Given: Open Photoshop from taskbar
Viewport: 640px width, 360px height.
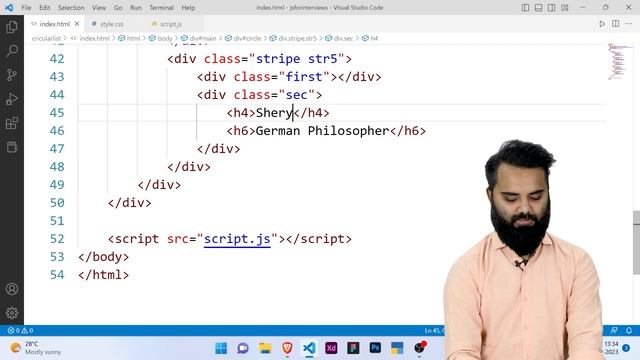Looking at the screenshot, I should click(x=375, y=348).
